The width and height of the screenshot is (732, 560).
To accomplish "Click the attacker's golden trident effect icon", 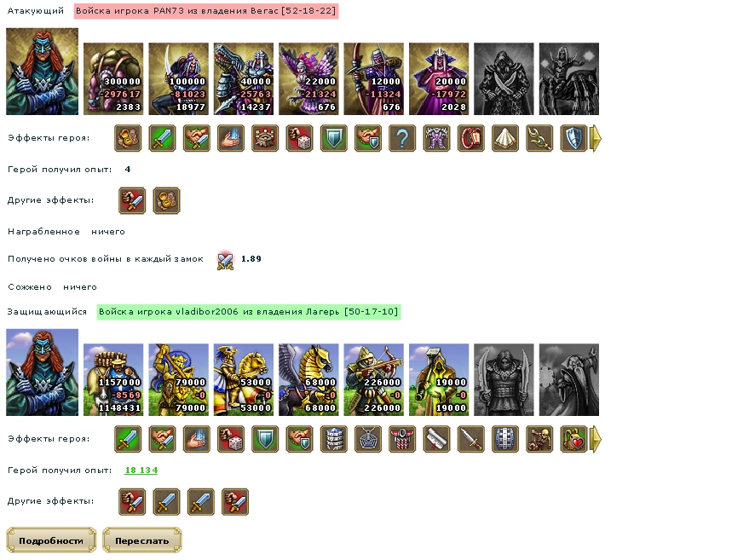I will 539,138.
